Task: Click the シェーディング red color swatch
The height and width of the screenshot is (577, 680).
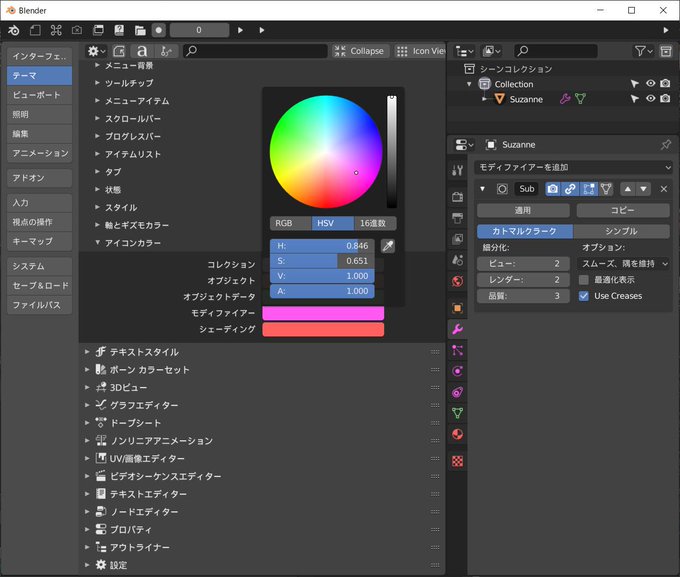Action: click(323, 330)
